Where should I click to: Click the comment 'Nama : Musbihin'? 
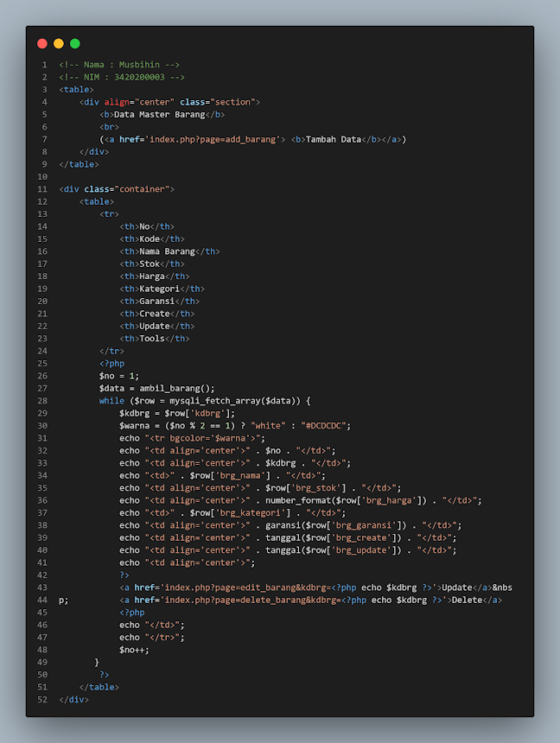tap(119, 65)
